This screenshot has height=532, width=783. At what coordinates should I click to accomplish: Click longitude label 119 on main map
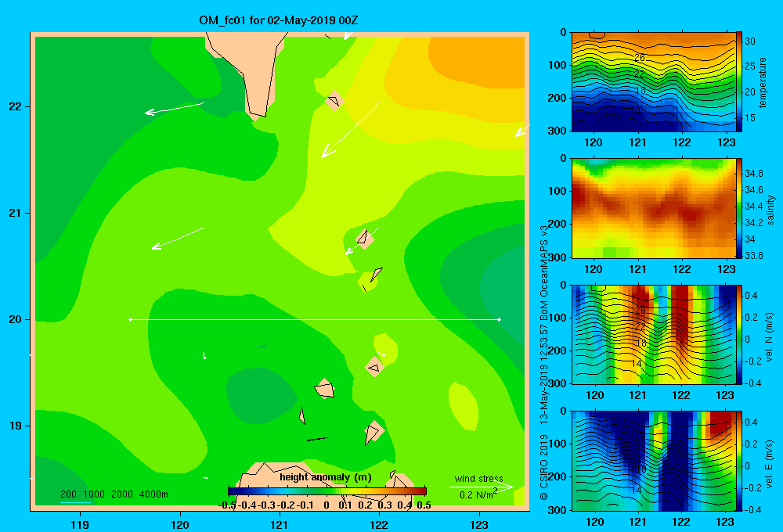pos(80,524)
